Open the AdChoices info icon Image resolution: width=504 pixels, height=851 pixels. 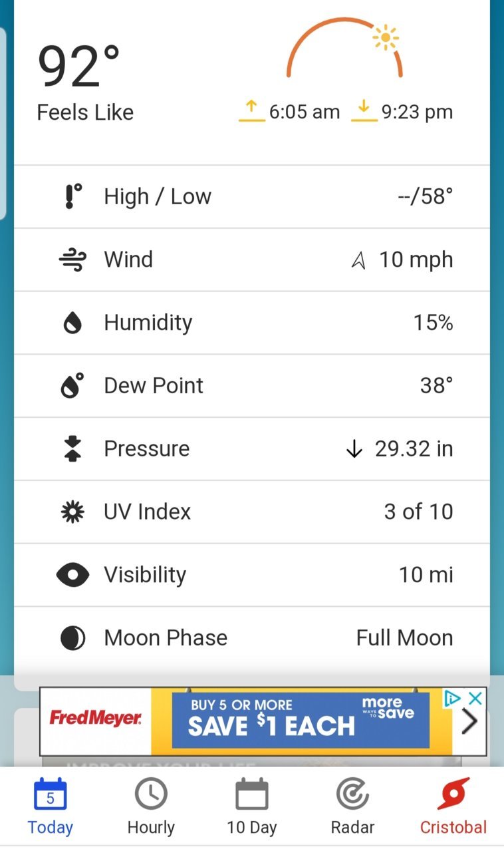[453, 698]
